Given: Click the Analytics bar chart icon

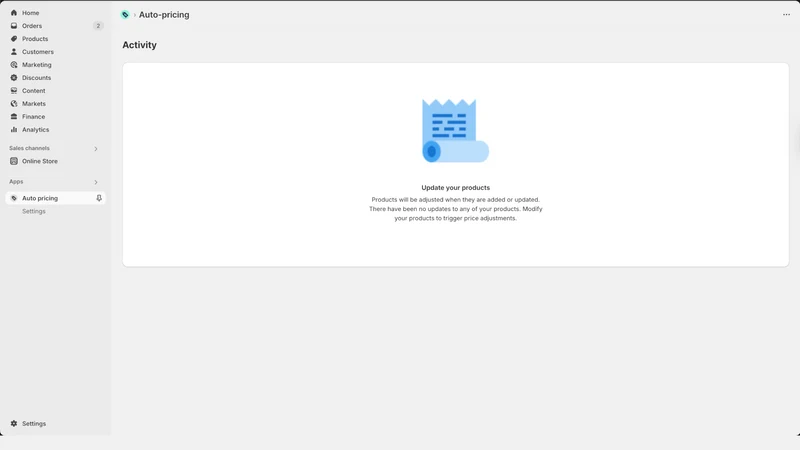Looking at the screenshot, I should [x=14, y=130].
